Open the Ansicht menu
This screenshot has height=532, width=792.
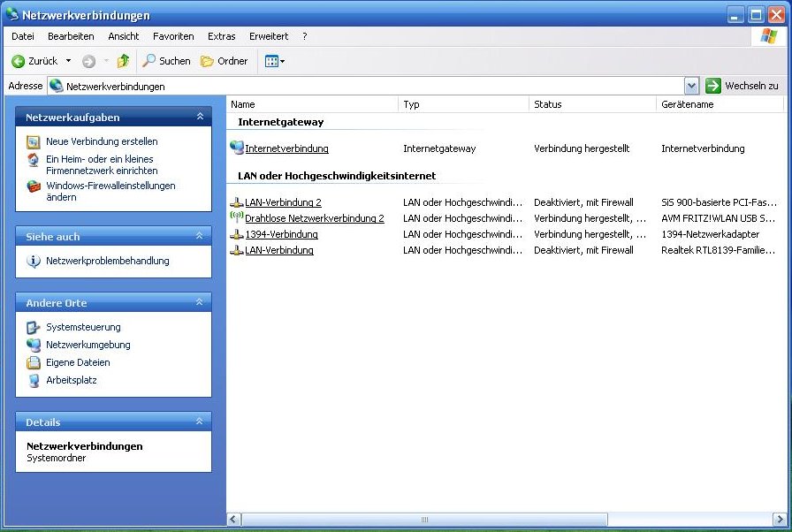pos(123,36)
